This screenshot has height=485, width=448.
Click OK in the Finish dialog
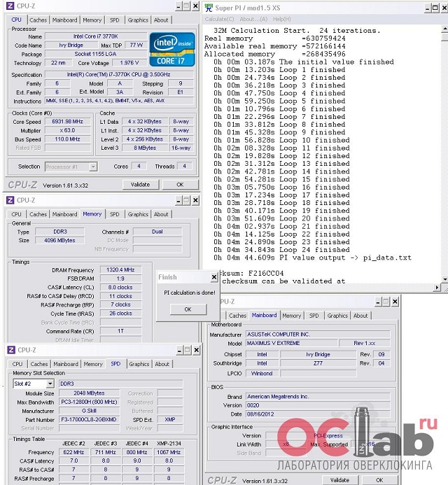coord(188,309)
